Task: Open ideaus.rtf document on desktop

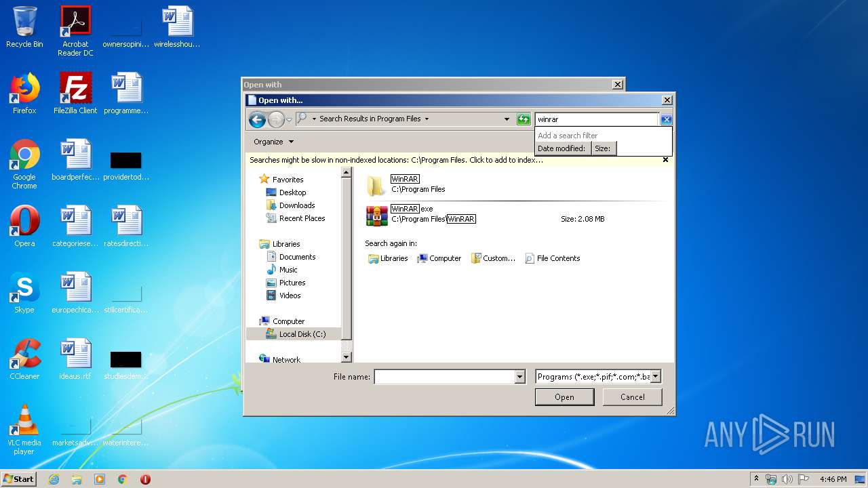Action: [75, 359]
